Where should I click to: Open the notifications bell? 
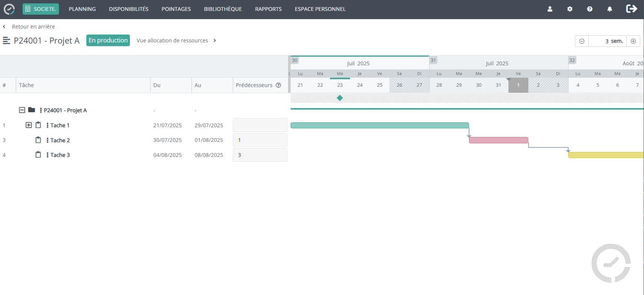pos(609,9)
